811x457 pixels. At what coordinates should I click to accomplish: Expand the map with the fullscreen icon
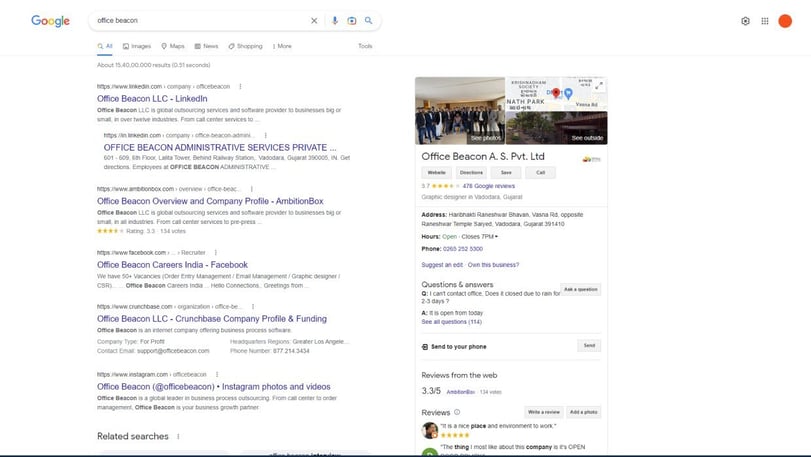(x=599, y=86)
